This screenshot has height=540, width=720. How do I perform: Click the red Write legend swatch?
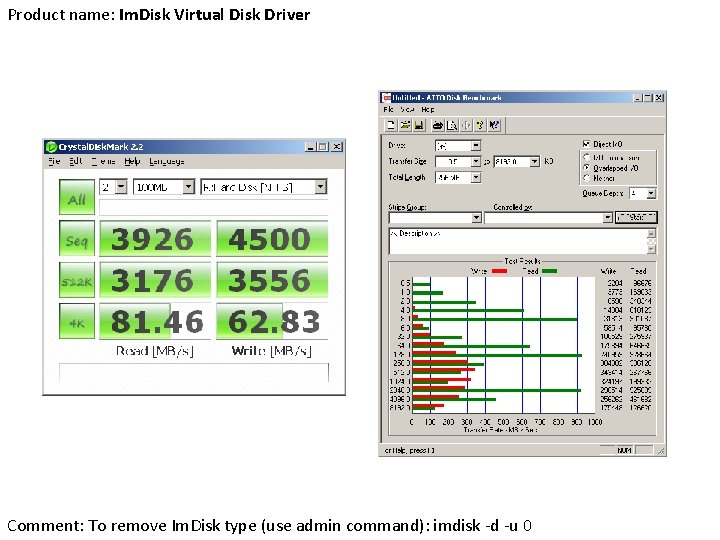pyautogui.click(x=500, y=271)
